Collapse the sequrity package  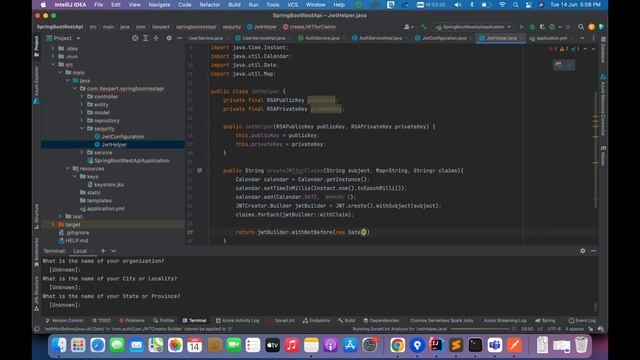tap(82, 129)
